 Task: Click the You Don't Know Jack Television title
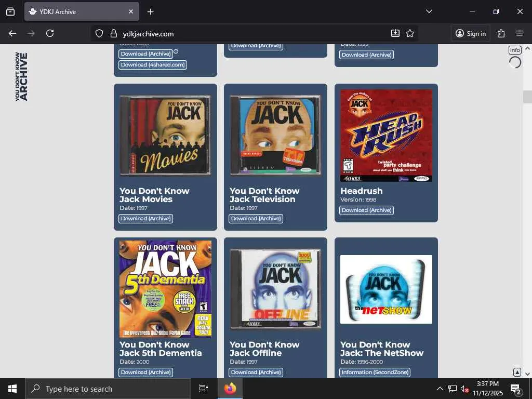(264, 195)
